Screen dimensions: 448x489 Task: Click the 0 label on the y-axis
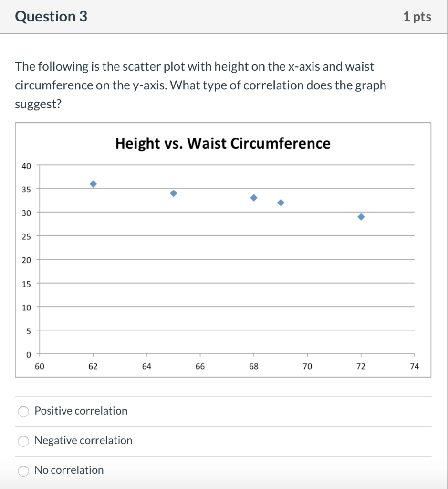pyautogui.click(x=29, y=354)
